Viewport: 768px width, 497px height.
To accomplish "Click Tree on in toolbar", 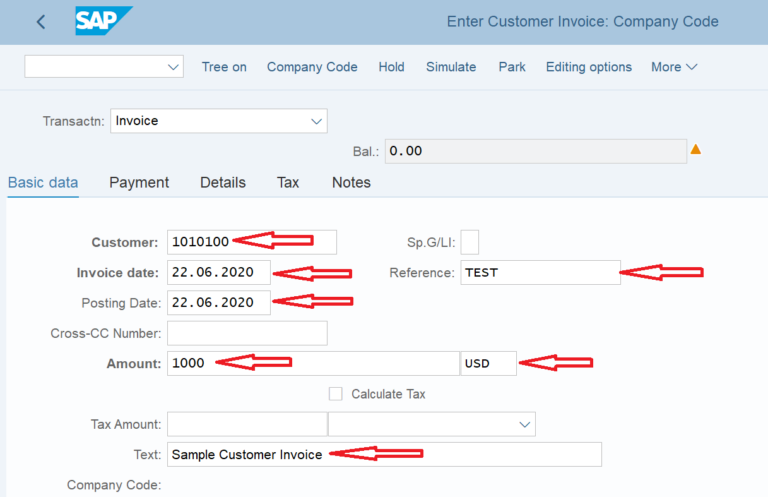I will coord(224,67).
